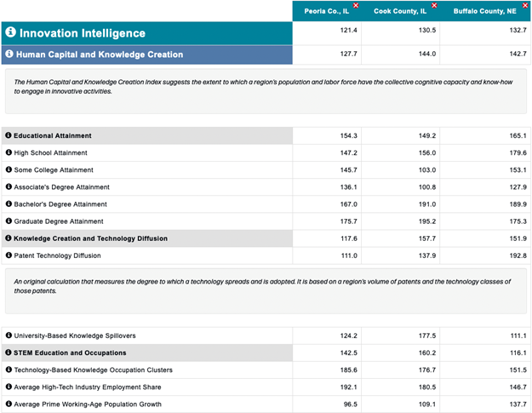Click the Human Capital index description box
The width and height of the screenshot is (532, 413).
click(266, 91)
